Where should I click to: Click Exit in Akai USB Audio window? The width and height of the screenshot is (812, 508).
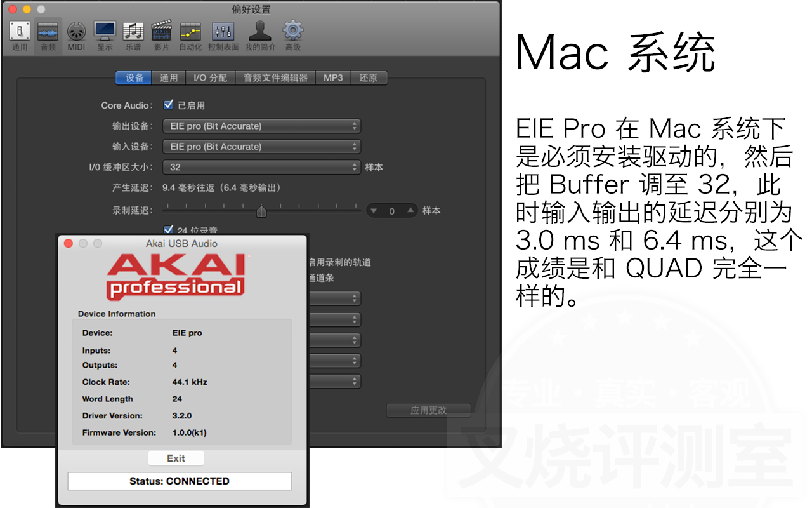tap(176, 458)
